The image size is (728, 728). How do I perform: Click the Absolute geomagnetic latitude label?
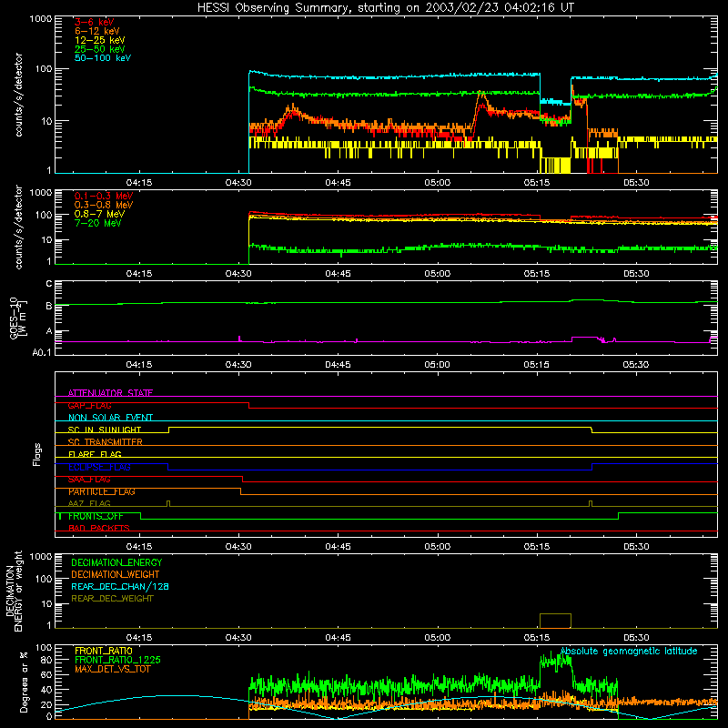click(x=629, y=651)
